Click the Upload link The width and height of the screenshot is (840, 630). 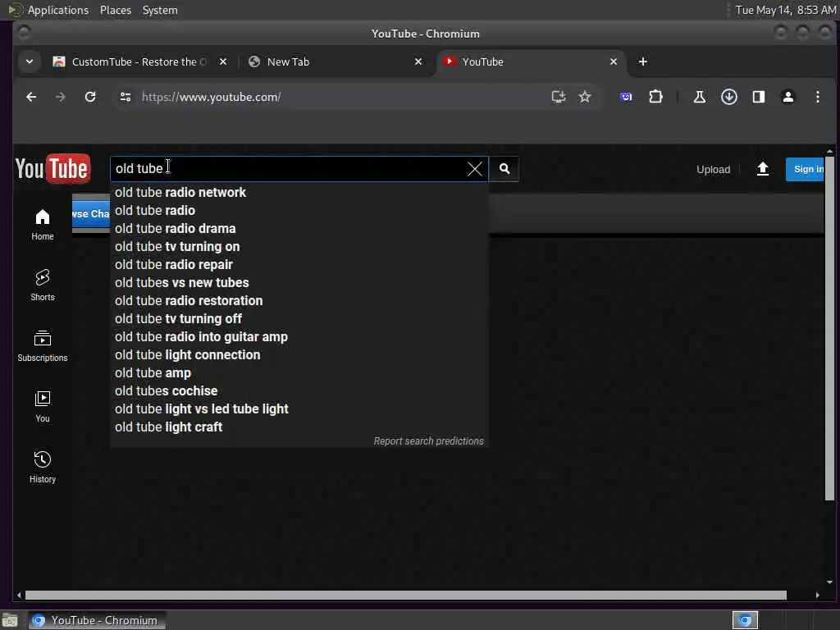(713, 169)
